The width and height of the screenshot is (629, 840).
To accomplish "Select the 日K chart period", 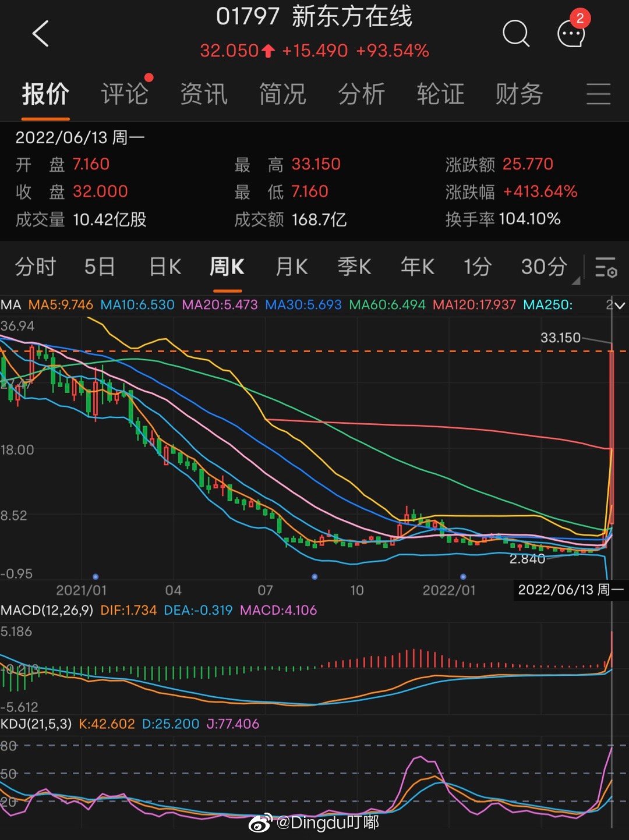I will point(165,267).
